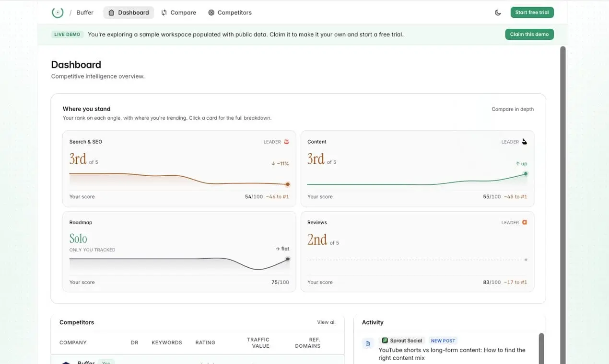
Task: Click the '-11%' trend indicator
Action: (x=280, y=163)
